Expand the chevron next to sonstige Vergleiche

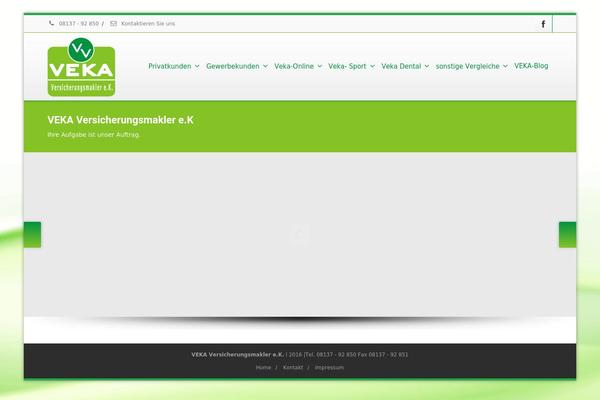tap(505, 66)
